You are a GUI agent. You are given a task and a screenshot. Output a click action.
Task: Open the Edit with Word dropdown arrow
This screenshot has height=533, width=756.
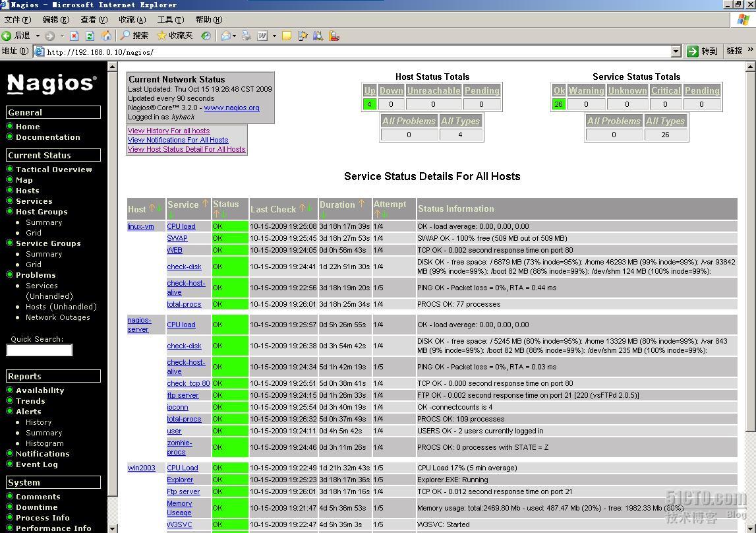point(274,36)
